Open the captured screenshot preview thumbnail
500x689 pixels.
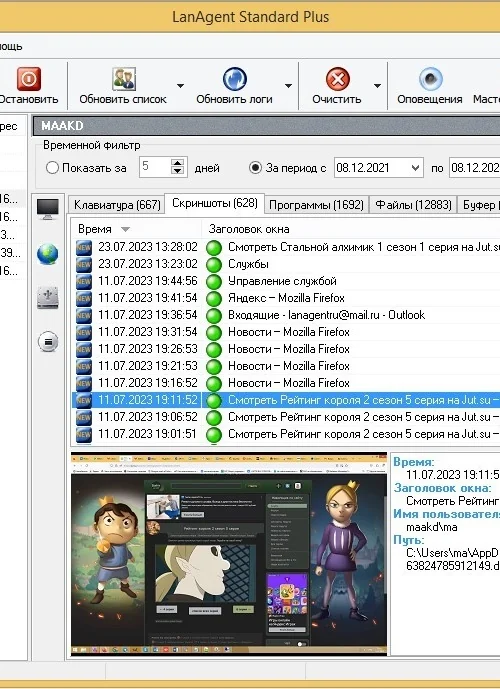tap(229, 554)
